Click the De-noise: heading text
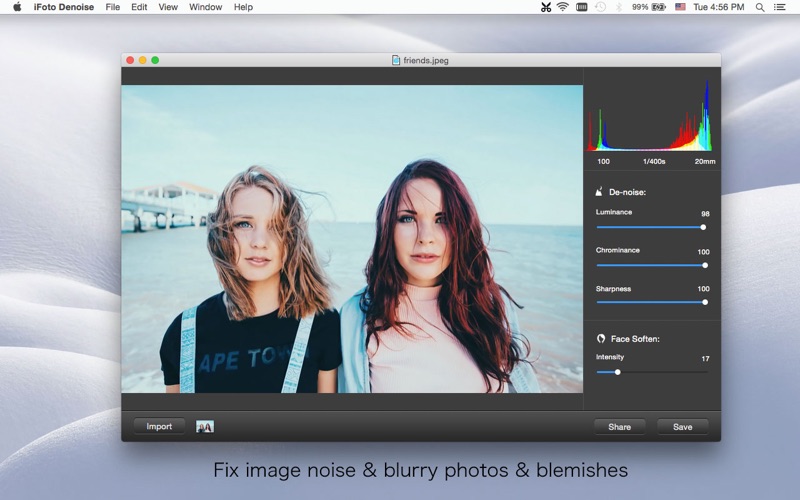Image resolution: width=800 pixels, height=500 pixels. (628, 192)
